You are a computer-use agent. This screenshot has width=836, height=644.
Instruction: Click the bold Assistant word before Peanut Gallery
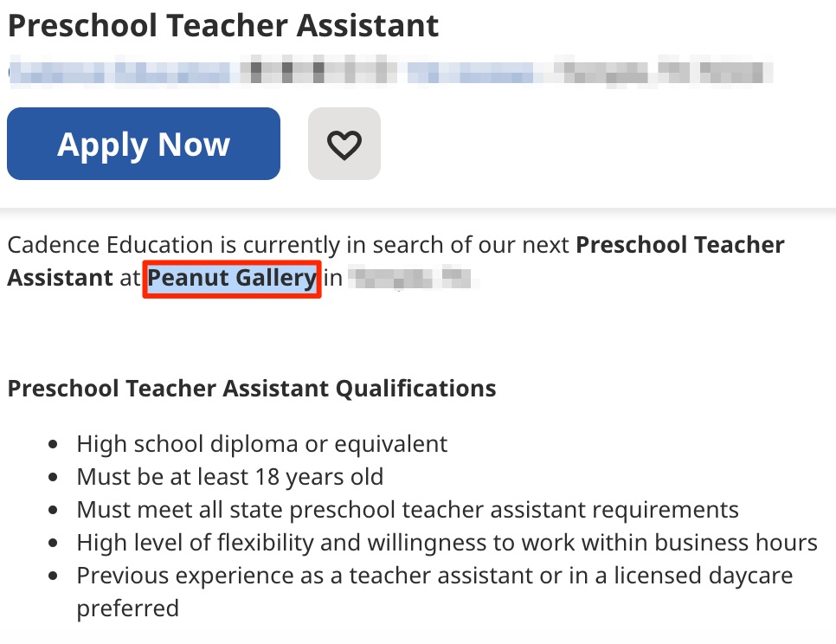(x=61, y=278)
